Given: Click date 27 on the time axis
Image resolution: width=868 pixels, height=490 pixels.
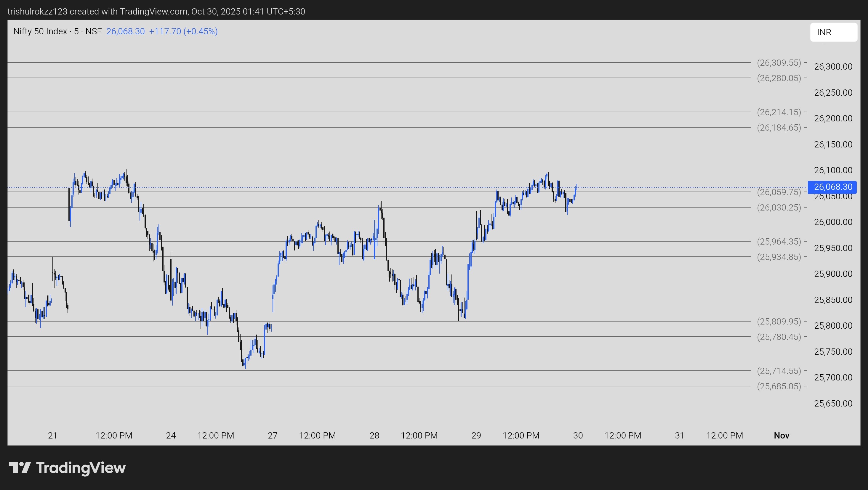Looking at the screenshot, I should (272, 436).
